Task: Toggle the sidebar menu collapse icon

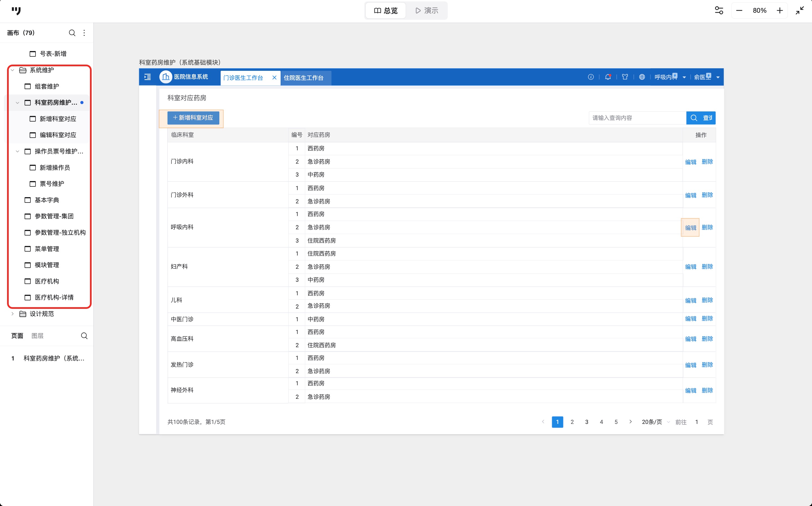Action: point(147,77)
